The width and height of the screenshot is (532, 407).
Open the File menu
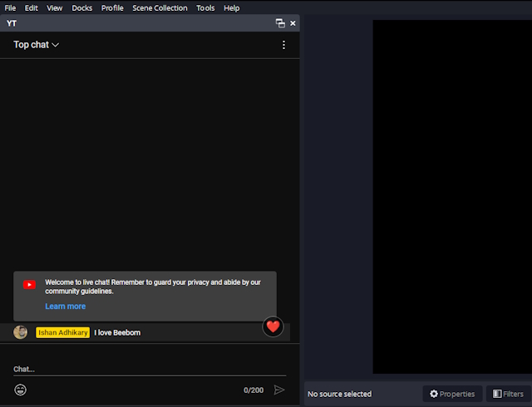tap(10, 7)
